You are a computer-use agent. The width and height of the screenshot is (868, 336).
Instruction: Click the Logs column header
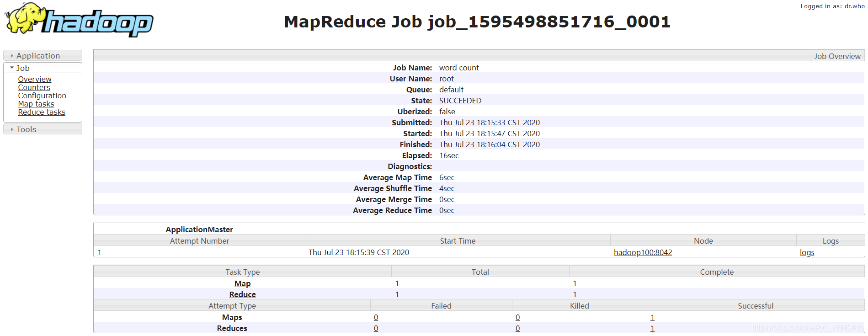[831, 241]
